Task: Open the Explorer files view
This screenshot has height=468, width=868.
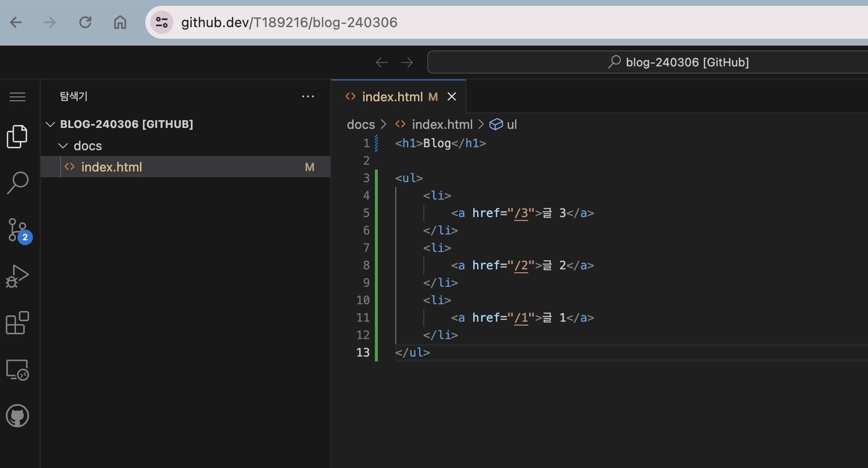Action: [17, 137]
